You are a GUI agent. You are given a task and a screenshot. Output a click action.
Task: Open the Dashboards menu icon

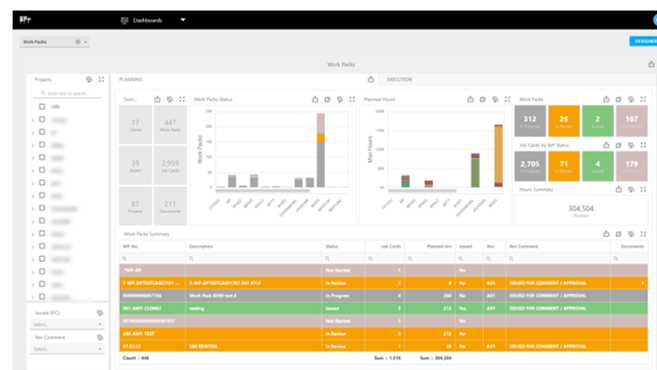coord(124,20)
